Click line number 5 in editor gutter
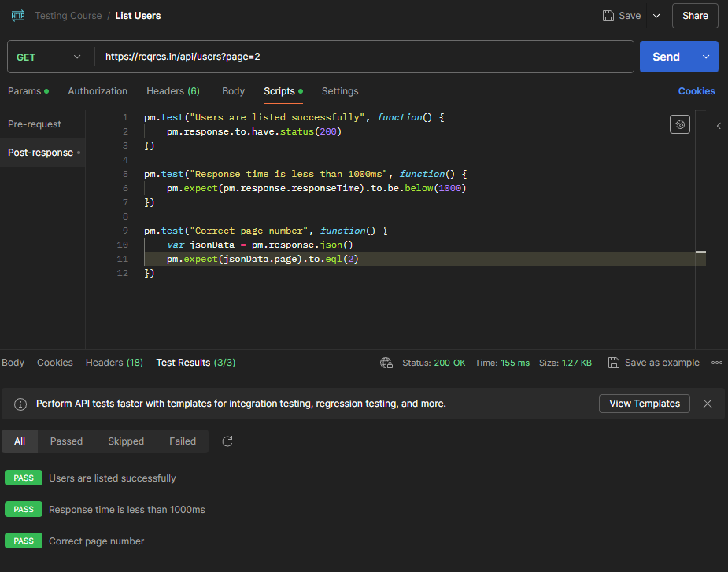Image resolution: width=728 pixels, height=572 pixels. 125,174
